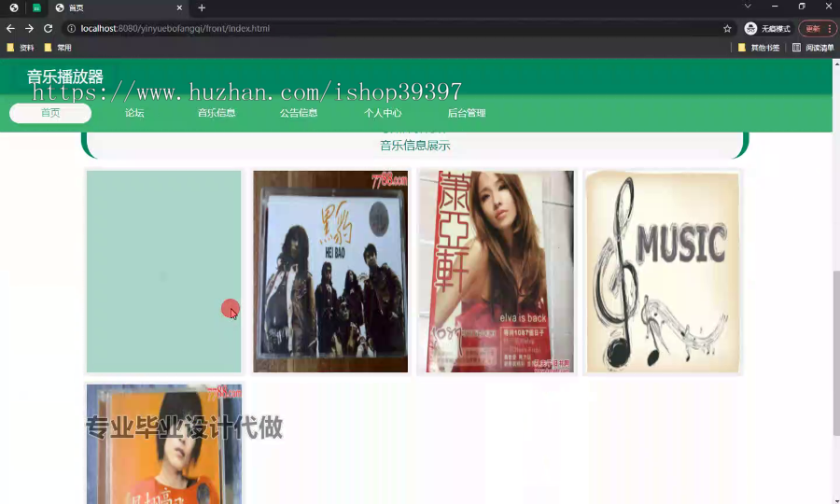Image resolution: width=840 pixels, height=504 pixels.
Task: Open the site information icon in address bar
Action: pos(71,28)
